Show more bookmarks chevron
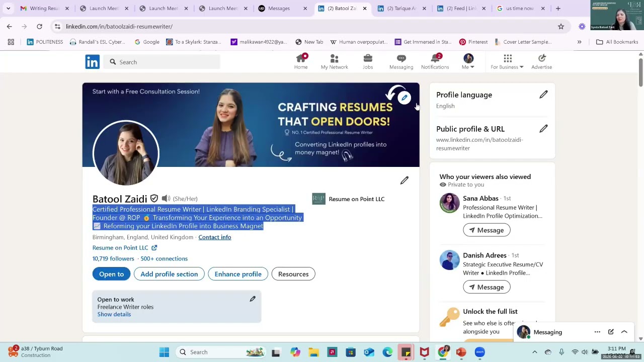The height and width of the screenshot is (362, 644). click(x=579, y=42)
